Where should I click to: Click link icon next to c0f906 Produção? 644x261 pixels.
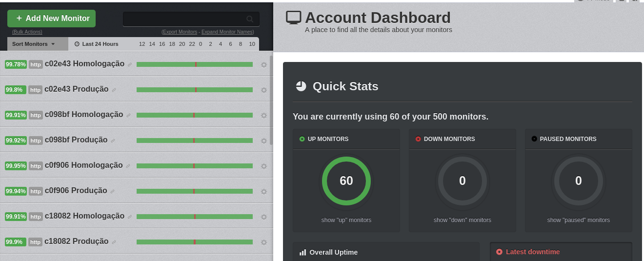click(x=113, y=192)
